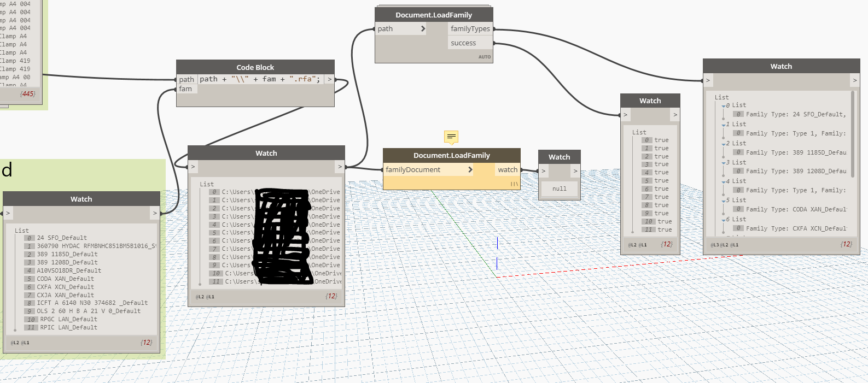Image resolution: width=868 pixels, height=383 pixels.
Task: Select 'CXJA XAN_Default' list row
Action: pyautogui.click(x=65, y=295)
